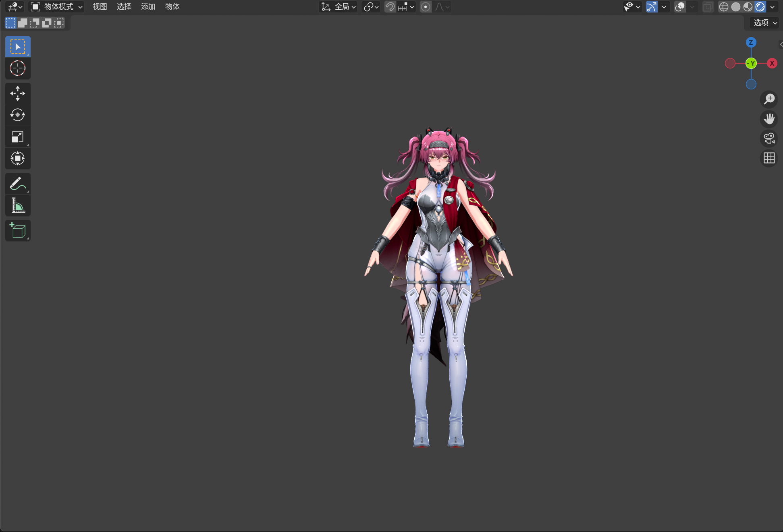Open shading options dropdown arrow

(772, 7)
